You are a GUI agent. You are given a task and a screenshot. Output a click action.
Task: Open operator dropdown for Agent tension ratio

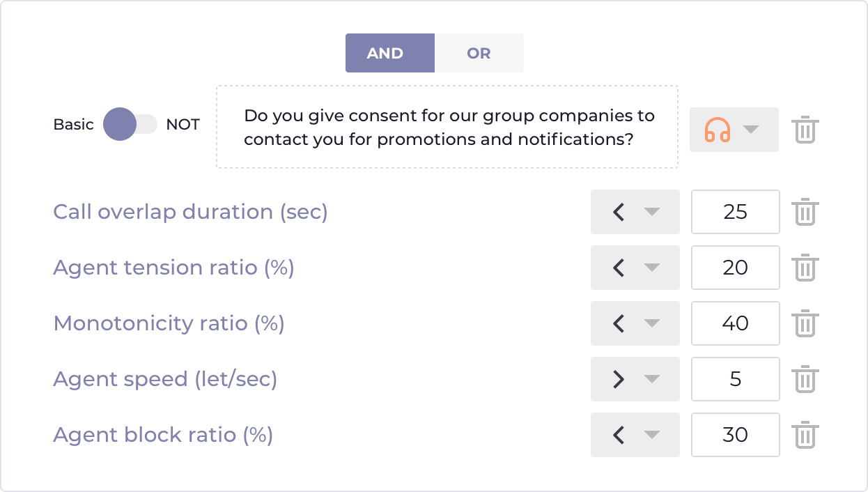[x=635, y=268]
